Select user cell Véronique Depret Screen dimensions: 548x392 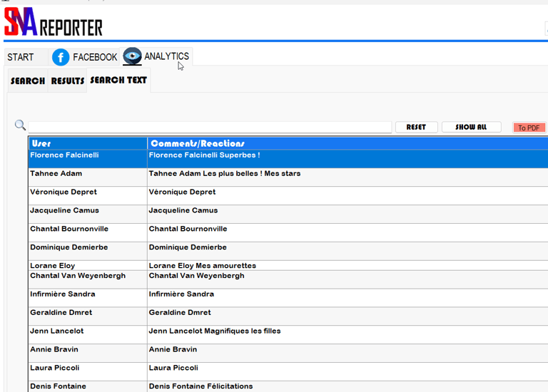[x=88, y=196]
